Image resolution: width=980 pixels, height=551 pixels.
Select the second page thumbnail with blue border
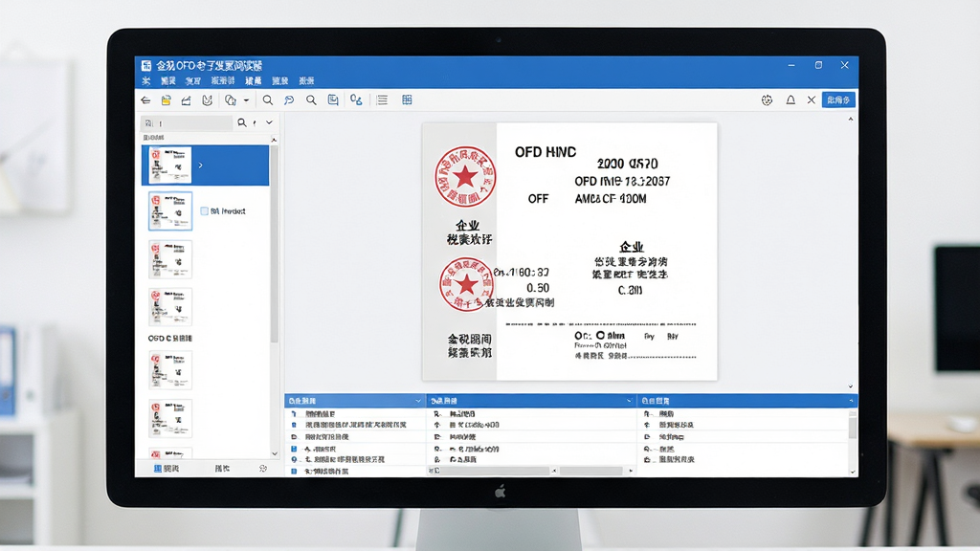coord(170,211)
